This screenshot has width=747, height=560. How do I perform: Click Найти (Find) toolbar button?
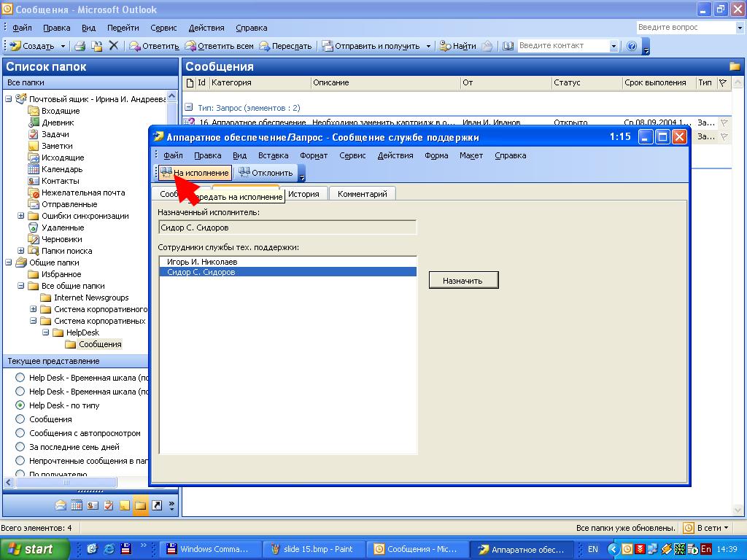click(x=458, y=46)
